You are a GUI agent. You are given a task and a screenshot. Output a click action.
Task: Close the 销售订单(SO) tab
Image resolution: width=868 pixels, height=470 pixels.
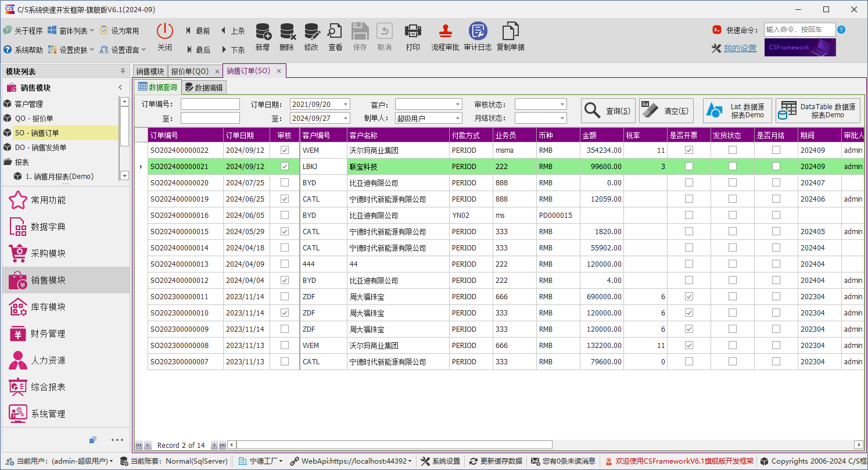pos(279,71)
